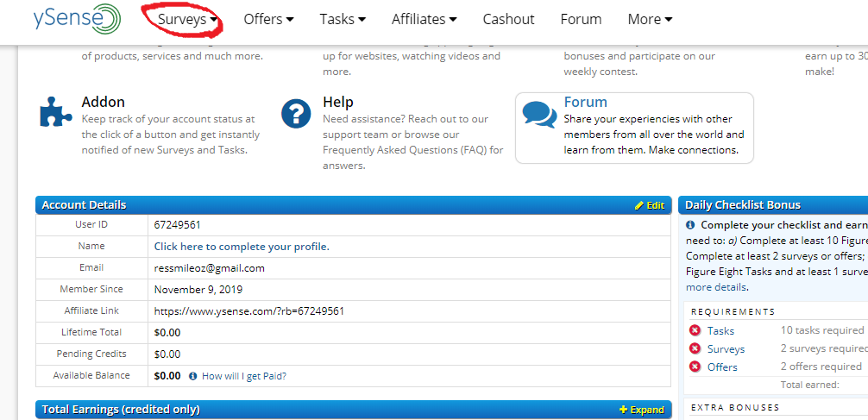This screenshot has width=868, height=420.
Task: Expand the More dropdown menu
Action: click(650, 19)
